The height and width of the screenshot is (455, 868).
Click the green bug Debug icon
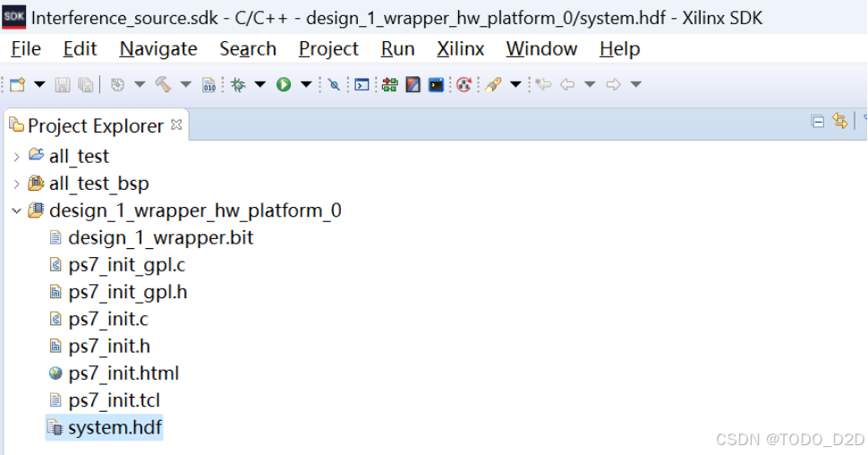click(x=239, y=85)
